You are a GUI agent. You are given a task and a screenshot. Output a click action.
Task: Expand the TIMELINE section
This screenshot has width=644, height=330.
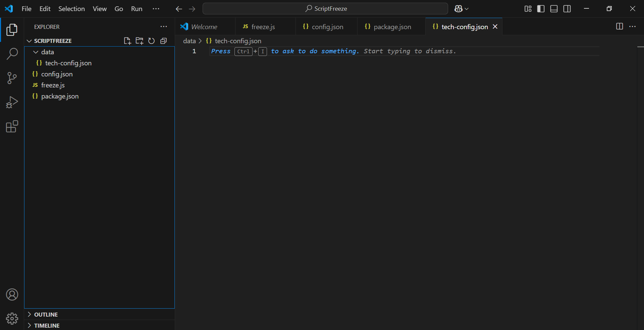point(99,325)
